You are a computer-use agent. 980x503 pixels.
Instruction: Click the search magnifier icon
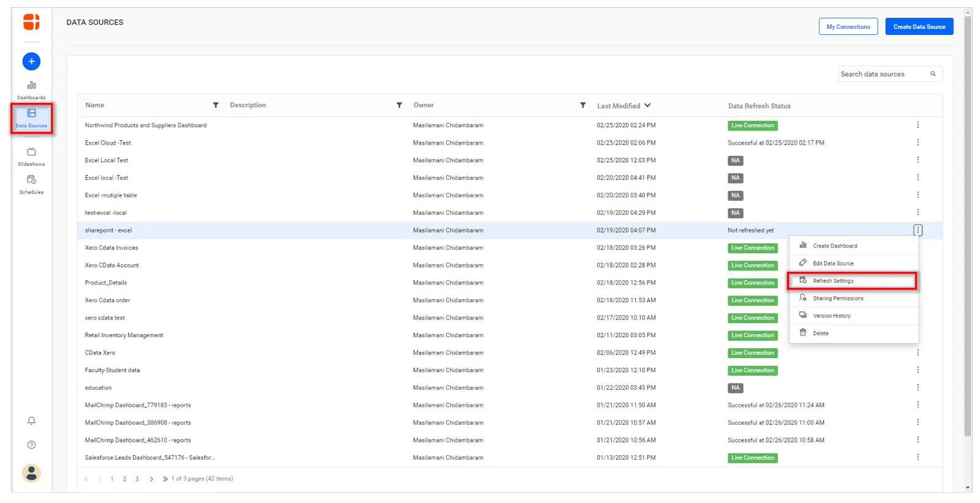point(933,74)
